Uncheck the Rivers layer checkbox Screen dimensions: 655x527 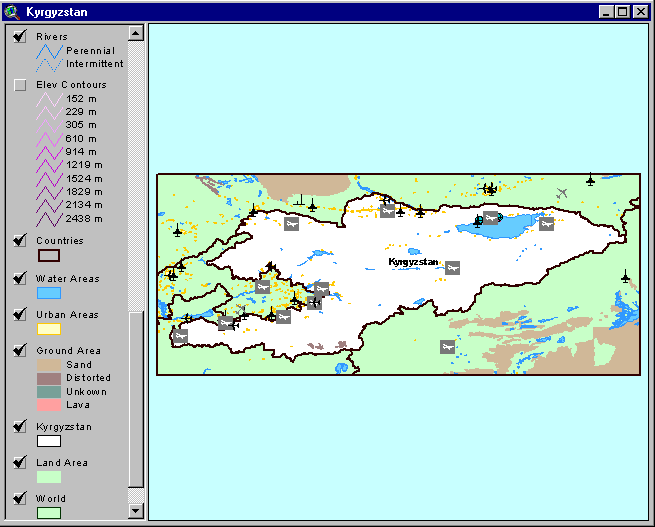click(20, 36)
